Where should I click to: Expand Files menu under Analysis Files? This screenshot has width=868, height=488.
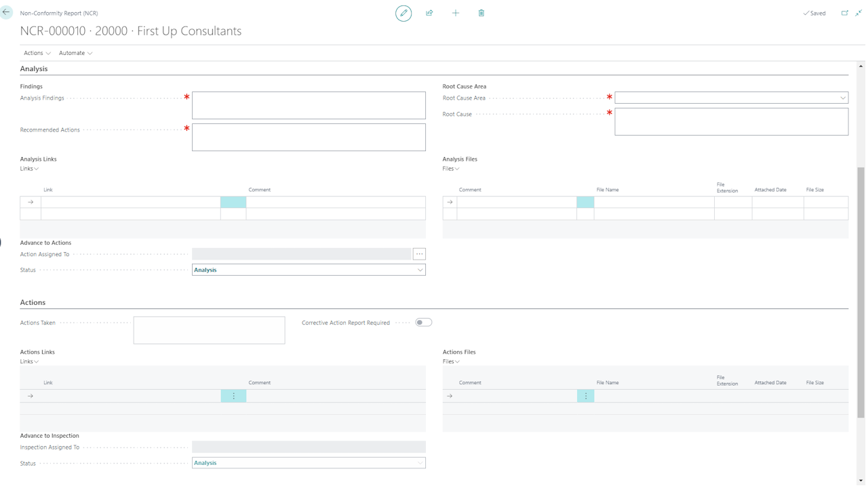tap(451, 169)
